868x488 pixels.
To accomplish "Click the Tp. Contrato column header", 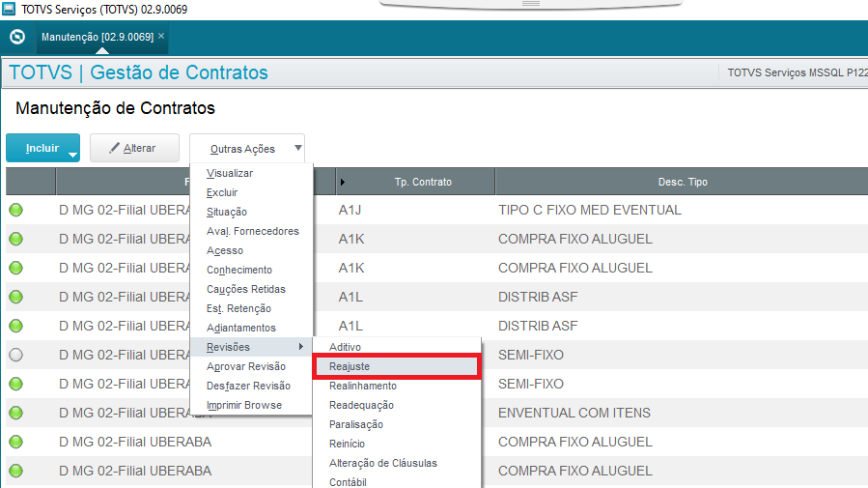I will click(x=415, y=182).
